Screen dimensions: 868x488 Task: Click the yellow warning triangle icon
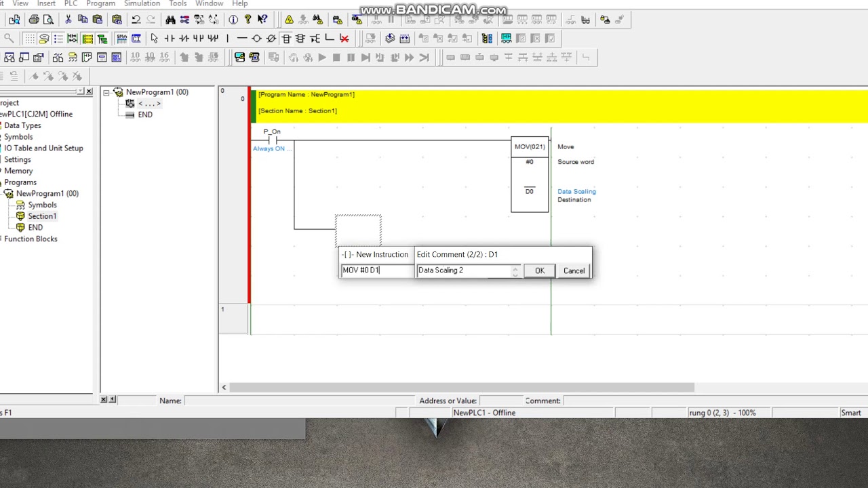(x=289, y=20)
